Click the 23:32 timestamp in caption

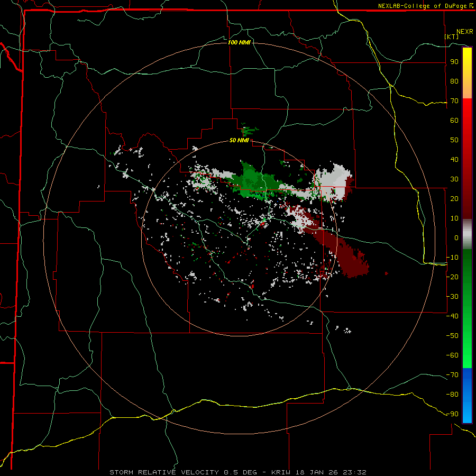(x=354, y=472)
